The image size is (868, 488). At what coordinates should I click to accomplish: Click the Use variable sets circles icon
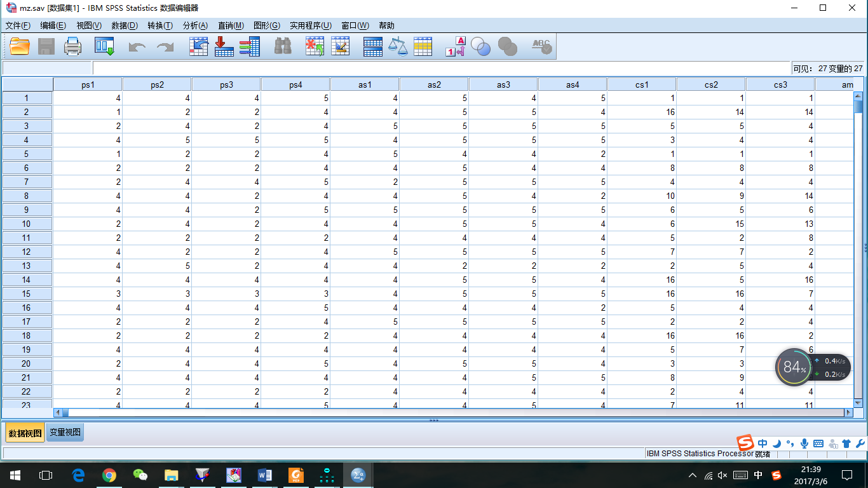coord(480,46)
